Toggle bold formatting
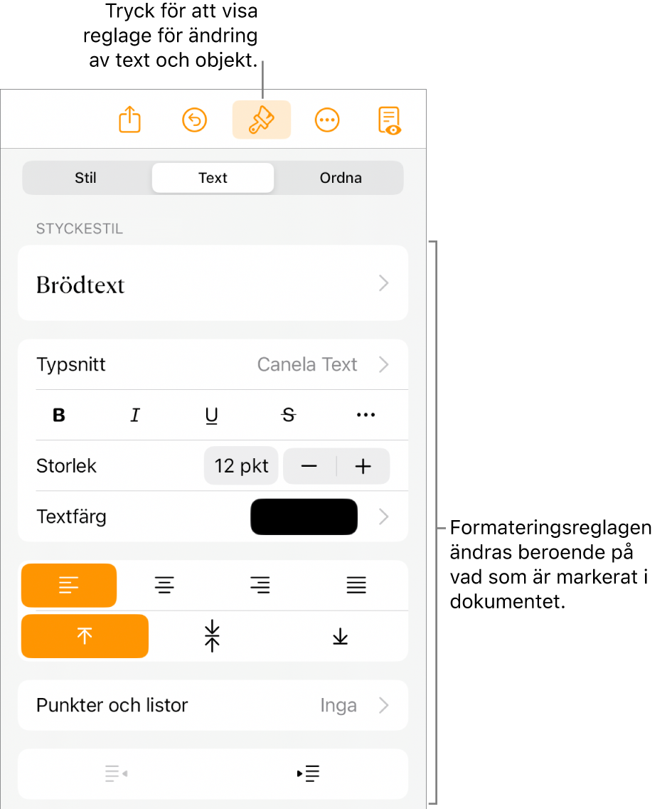The width and height of the screenshot is (672, 809). point(59,415)
